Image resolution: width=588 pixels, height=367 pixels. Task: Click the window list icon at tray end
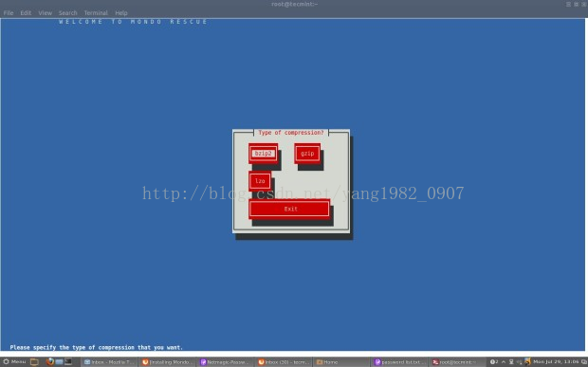coord(583,361)
